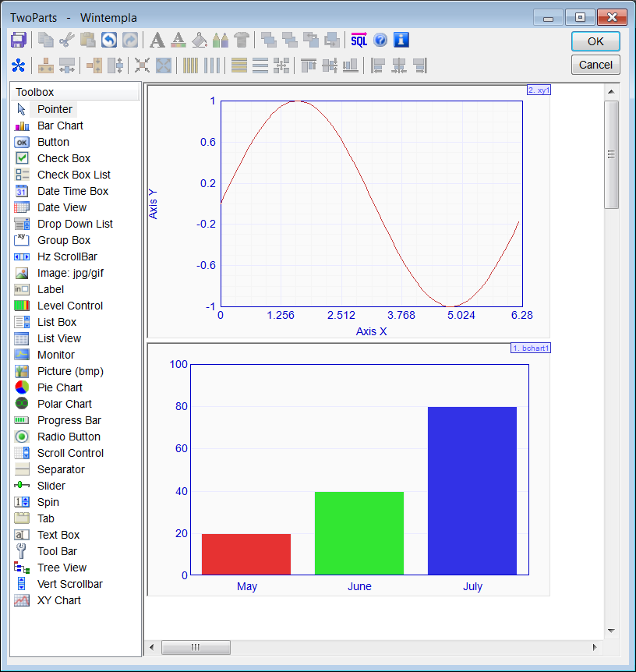636x672 pixels.
Task: Click the OK button
Action: pos(595,41)
